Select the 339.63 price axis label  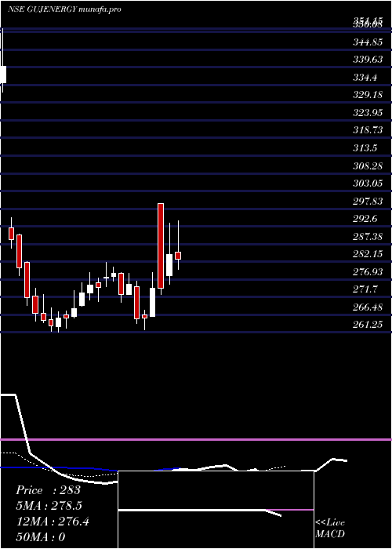pyautogui.click(x=368, y=60)
